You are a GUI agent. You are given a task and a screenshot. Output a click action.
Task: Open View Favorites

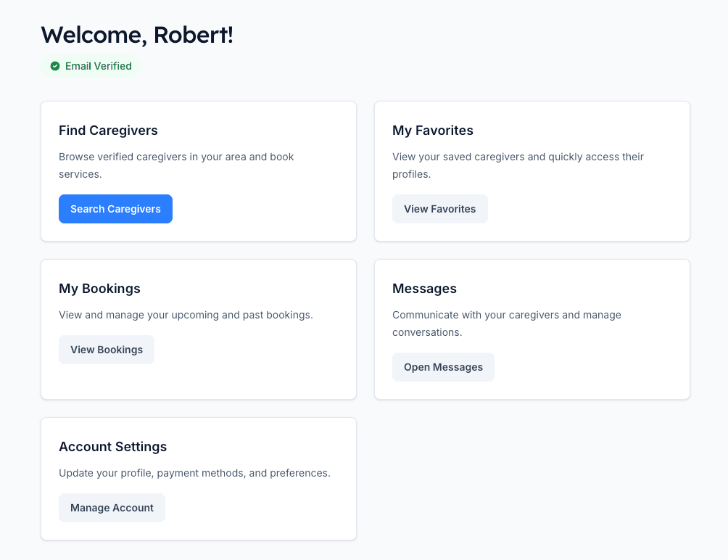click(x=439, y=209)
